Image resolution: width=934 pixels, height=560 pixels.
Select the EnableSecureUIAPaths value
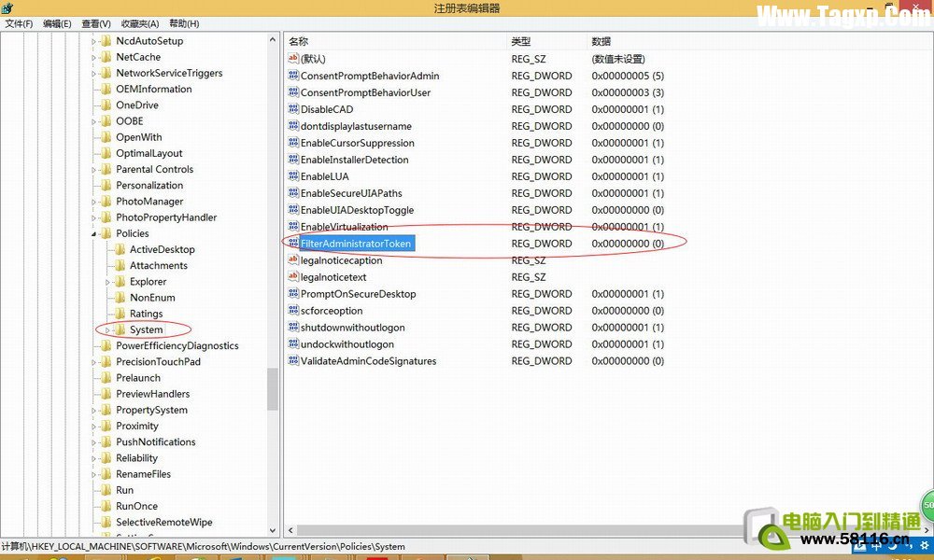pos(351,193)
